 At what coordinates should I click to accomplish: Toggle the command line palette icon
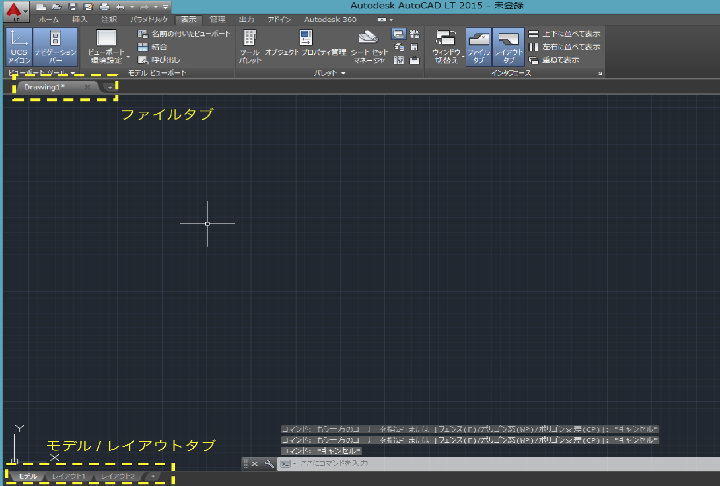[399, 34]
